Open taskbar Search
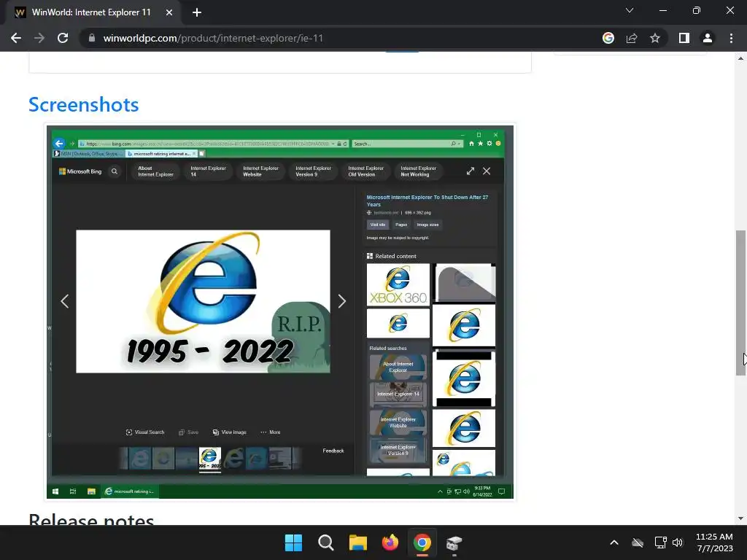The height and width of the screenshot is (560, 747). pyautogui.click(x=326, y=542)
